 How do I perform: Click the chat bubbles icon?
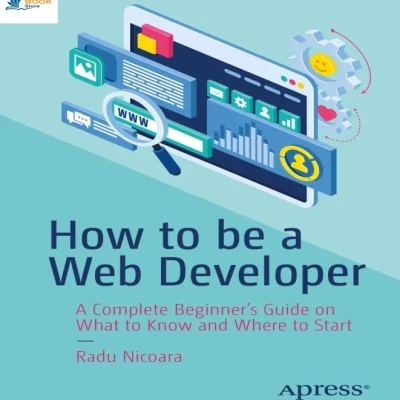point(78,120)
